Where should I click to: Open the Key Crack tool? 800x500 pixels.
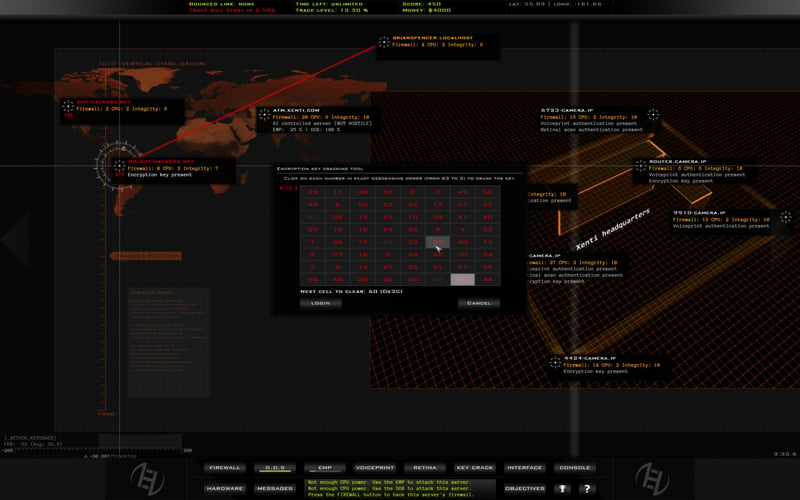[474, 467]
